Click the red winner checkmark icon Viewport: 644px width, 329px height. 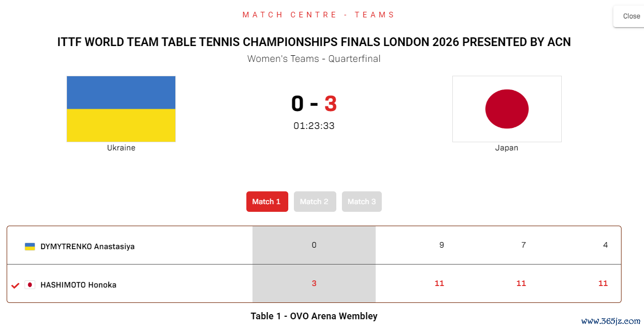[x=15, y=286]
